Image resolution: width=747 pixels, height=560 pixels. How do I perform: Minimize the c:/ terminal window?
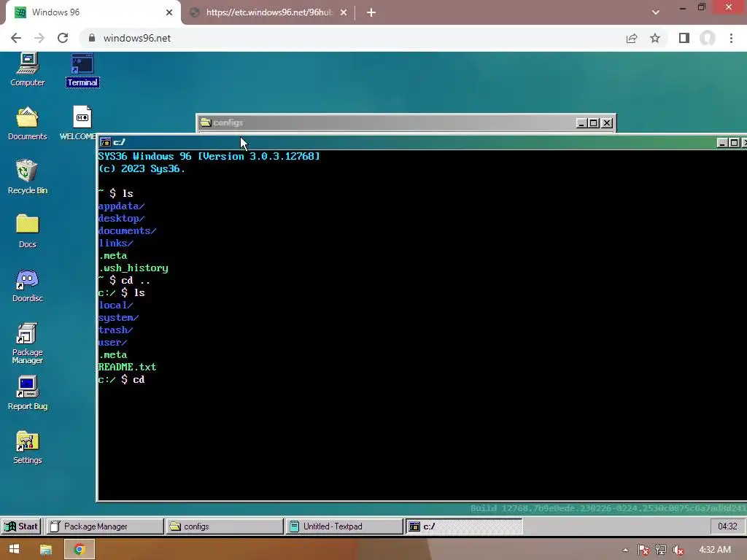722,142
